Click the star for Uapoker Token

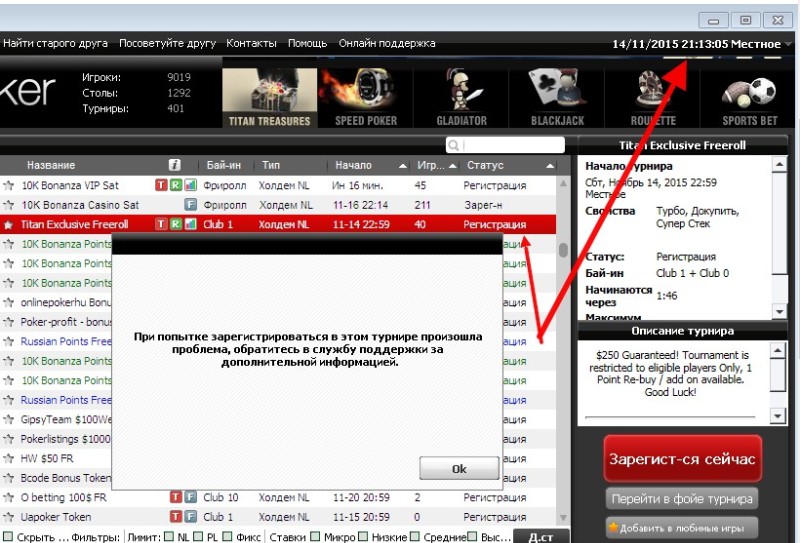(9, 517)
